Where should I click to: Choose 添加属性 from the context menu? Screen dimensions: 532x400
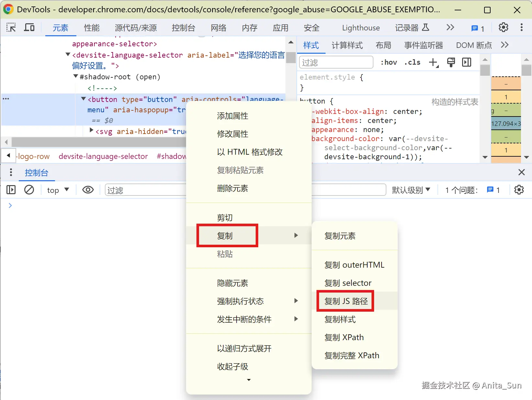click(249, 116)
